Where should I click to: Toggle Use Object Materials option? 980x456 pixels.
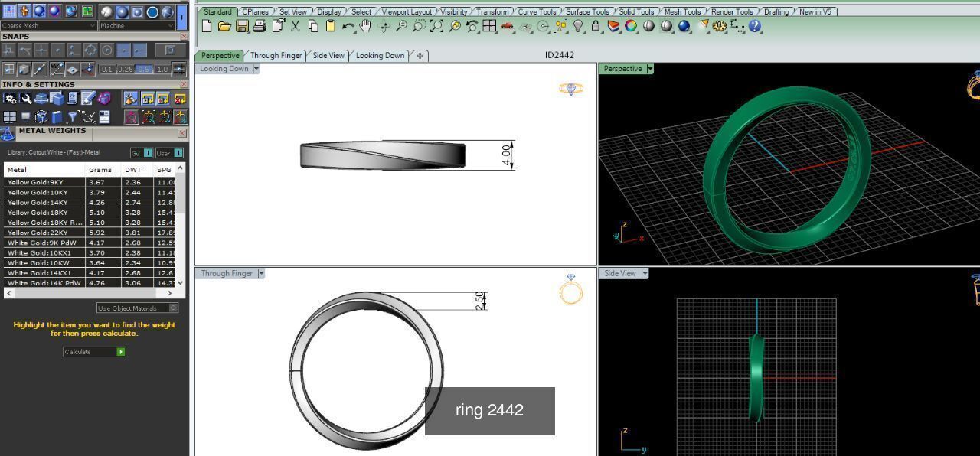coord(138,308)
